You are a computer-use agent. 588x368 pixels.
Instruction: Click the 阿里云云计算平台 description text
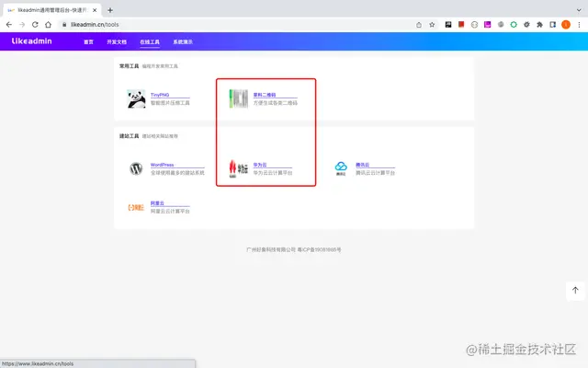[x=170, y=212]
